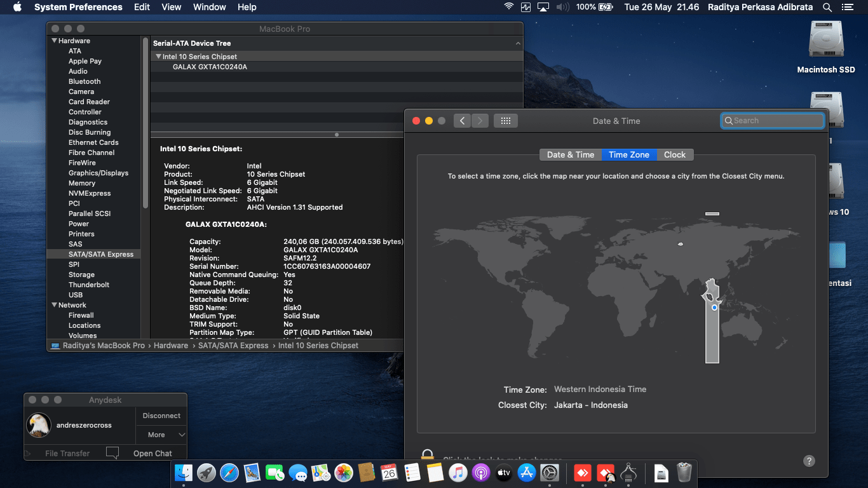Click Raditya's MacBook Pro in path bar
Image resolution: width=868 pixels, height=488 pixels.
98,346
